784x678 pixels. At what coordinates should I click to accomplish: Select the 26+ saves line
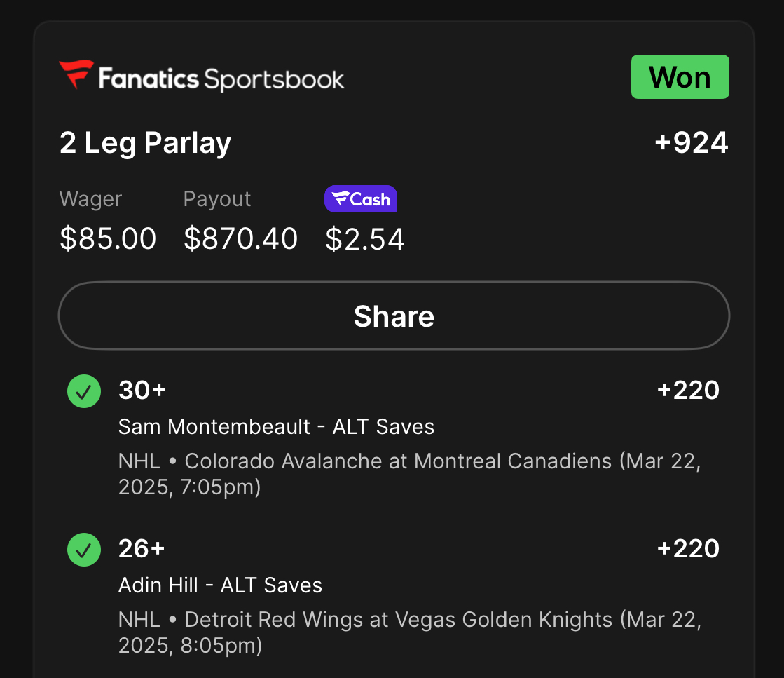click(x=142, y=548)
